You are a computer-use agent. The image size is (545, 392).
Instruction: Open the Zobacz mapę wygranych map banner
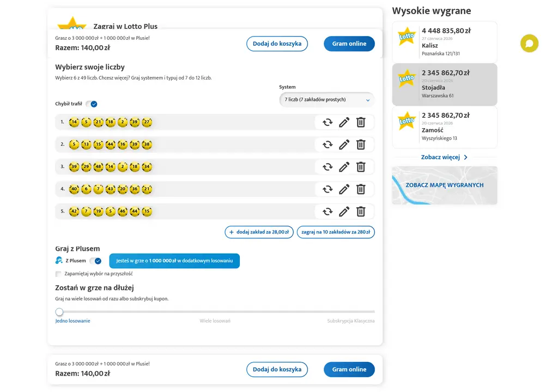(x=445, y=185)
